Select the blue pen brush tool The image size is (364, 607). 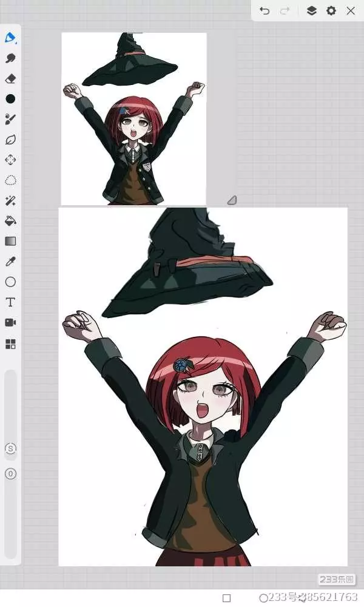[x=10, y=38]
